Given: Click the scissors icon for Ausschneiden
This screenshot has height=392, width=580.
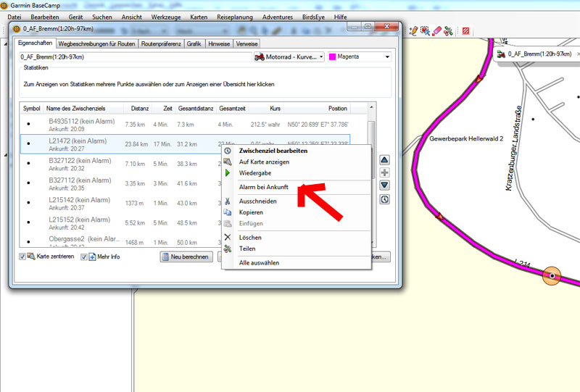Looking at the screenshot, I should (x=228, y=201).
